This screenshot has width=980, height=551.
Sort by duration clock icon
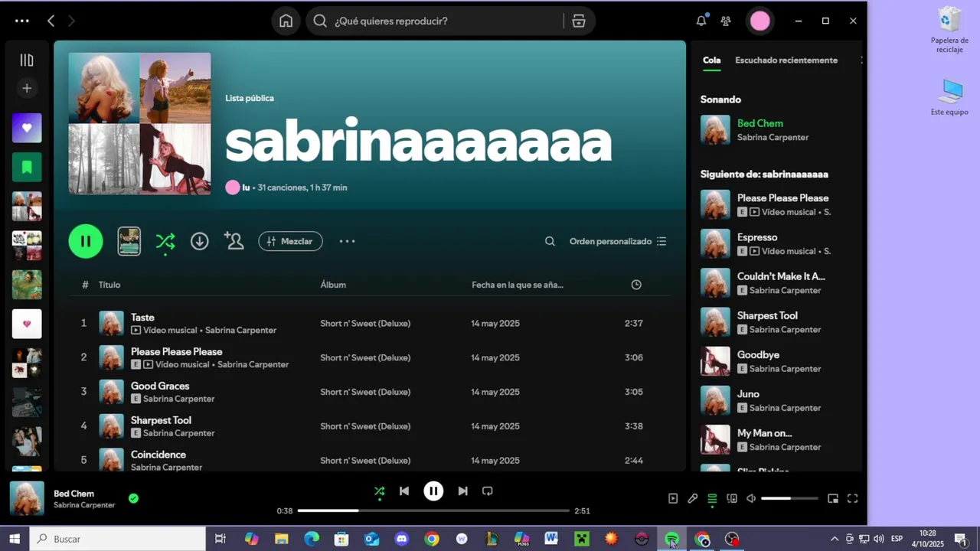636,285
